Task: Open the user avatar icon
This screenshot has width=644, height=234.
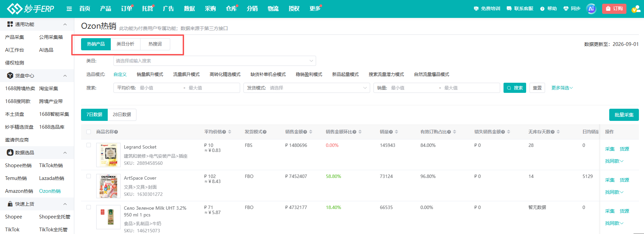Action: (636, 9)
